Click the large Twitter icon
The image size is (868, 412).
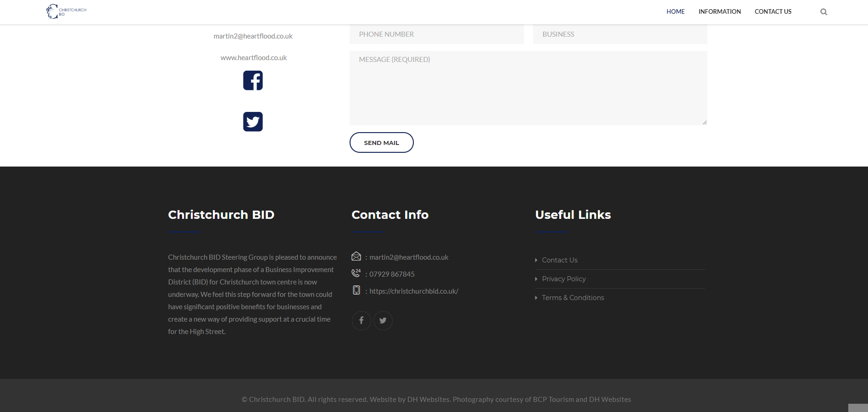click(x=253, y=122)
